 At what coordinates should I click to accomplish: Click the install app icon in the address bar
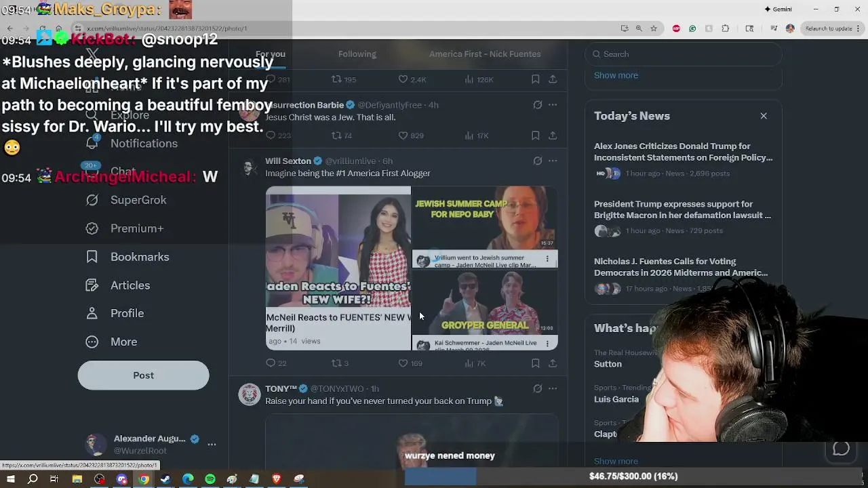[625, 28]
